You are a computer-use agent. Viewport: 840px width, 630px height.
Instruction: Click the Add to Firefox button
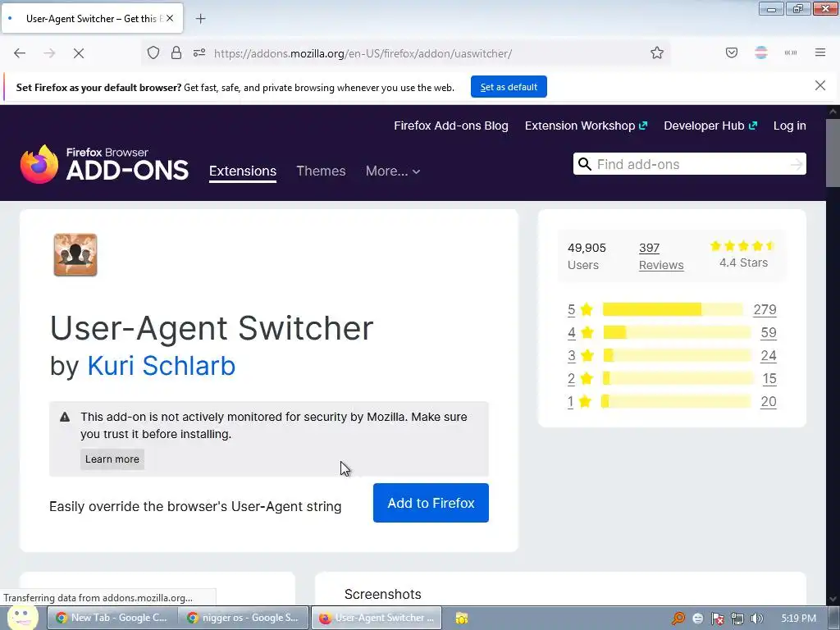coord(431,503)
